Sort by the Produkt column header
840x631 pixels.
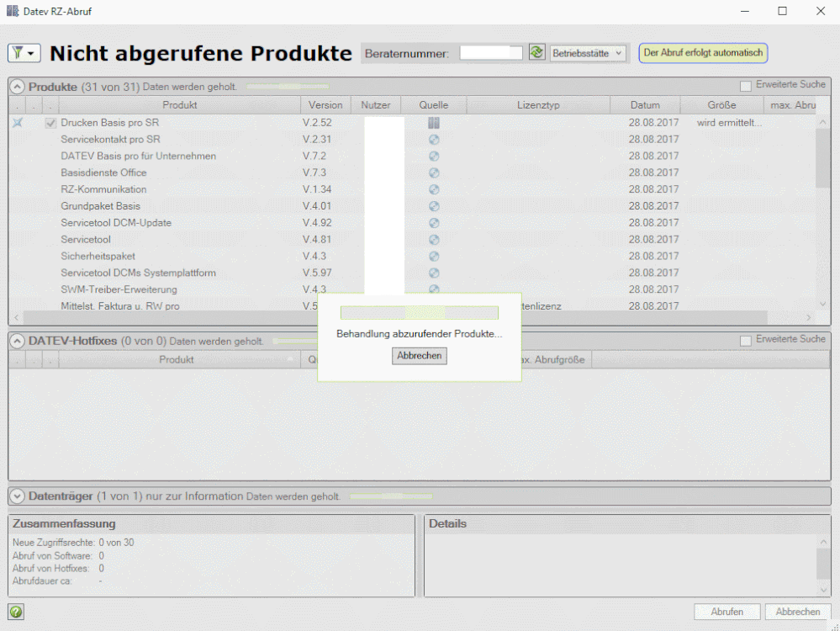coord(179,105)
